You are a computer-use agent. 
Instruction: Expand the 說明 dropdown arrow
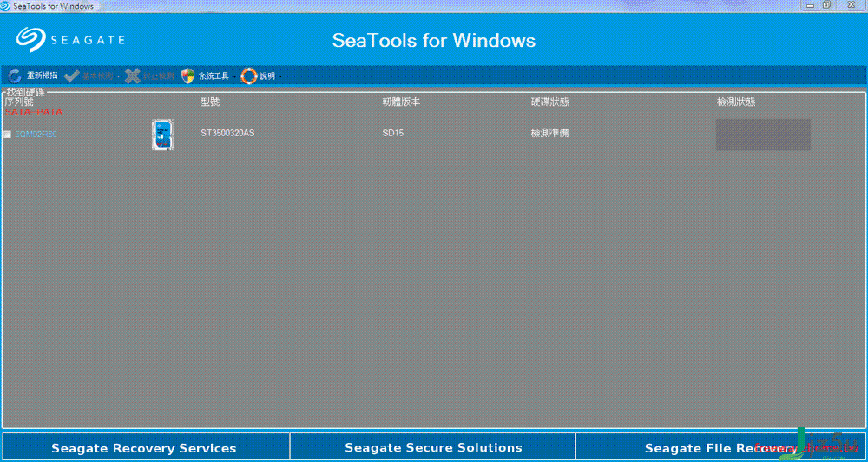[x=280, y=76]
